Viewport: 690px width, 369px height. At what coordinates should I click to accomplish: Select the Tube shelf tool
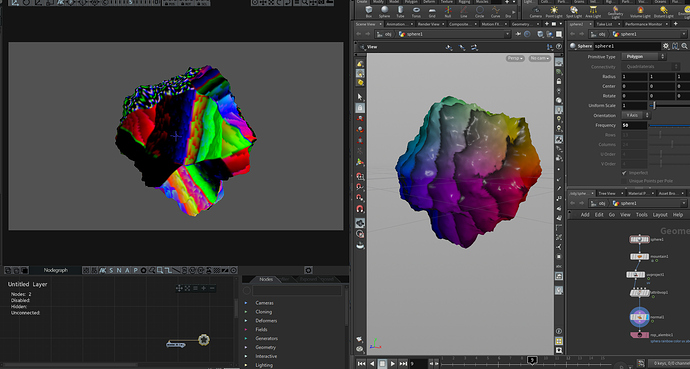coord(400,12)
